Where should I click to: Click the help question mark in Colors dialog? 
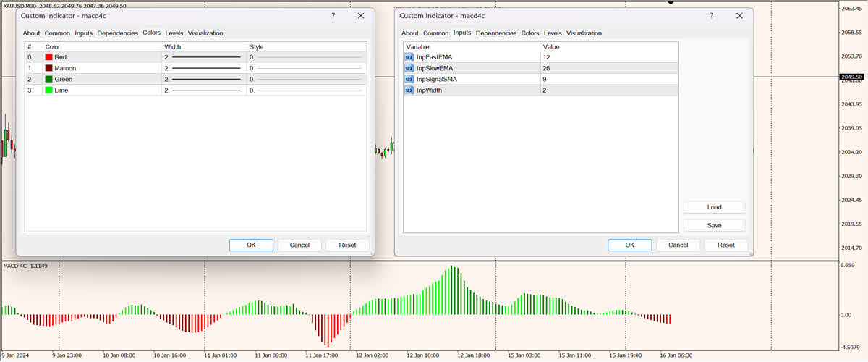(333, 15)
